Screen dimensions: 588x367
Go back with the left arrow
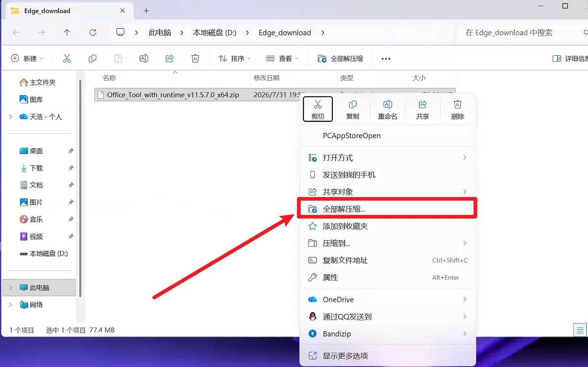pyautogui.click(x=16, y=33)
